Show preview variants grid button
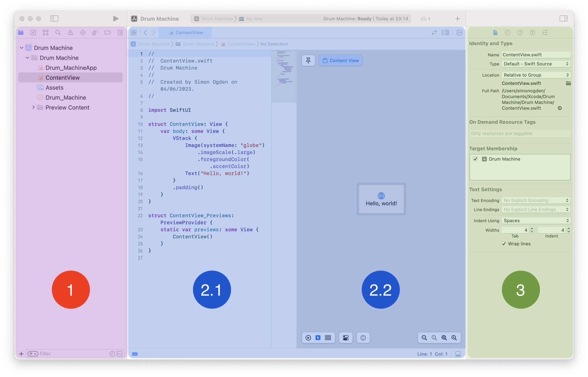This screenshot has height=377, width=588. click(328, 338)
